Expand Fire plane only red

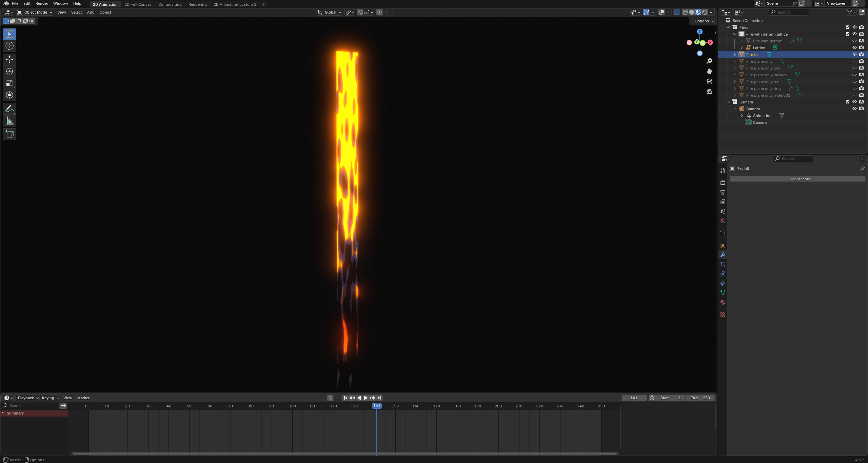tap(735, 81)
